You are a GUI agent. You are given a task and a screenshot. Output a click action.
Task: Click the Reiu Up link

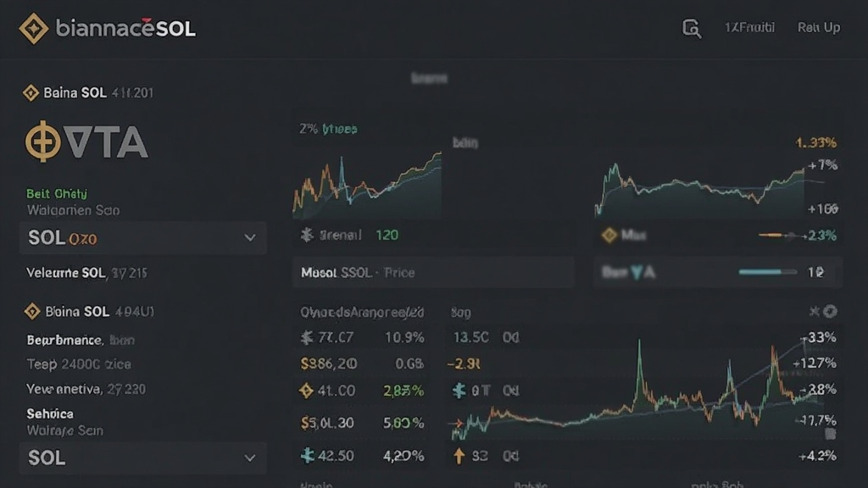tap(819, 28)
